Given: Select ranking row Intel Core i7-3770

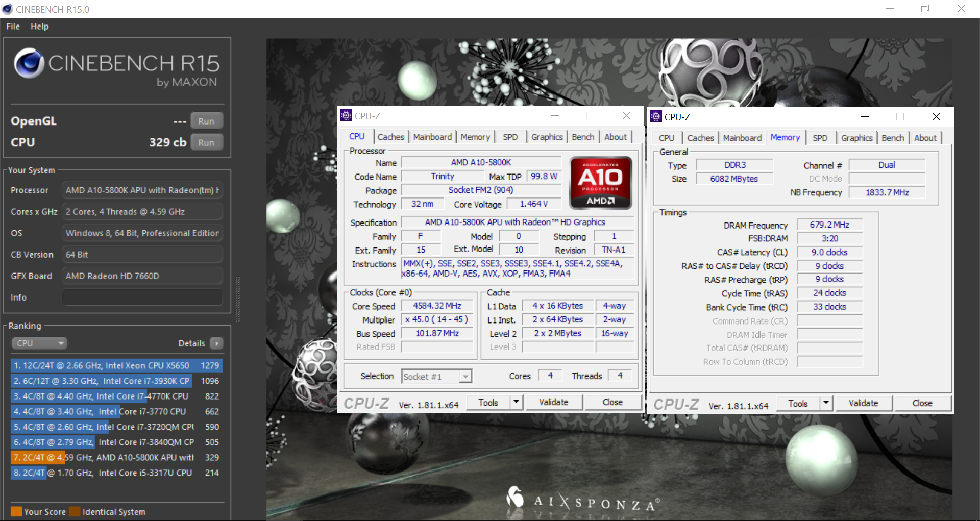Looking at the screenshot, I should pos(116,411).
